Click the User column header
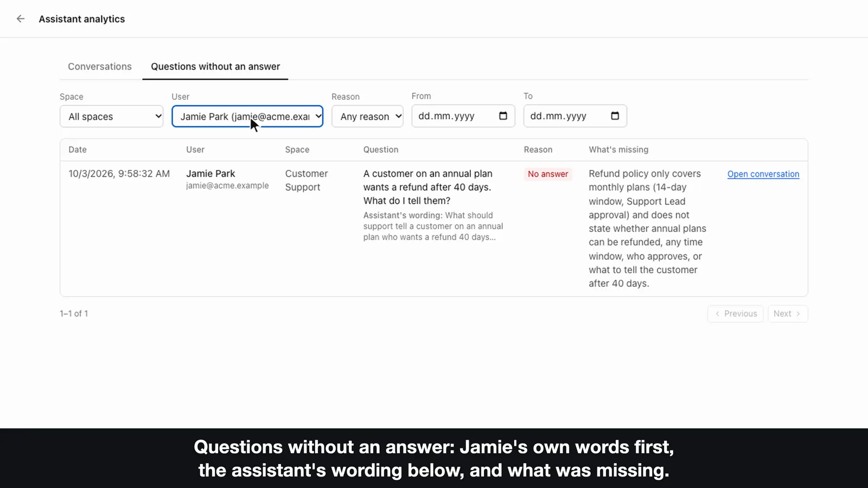This screenshot has height=488, width=868. pos(195,150)
